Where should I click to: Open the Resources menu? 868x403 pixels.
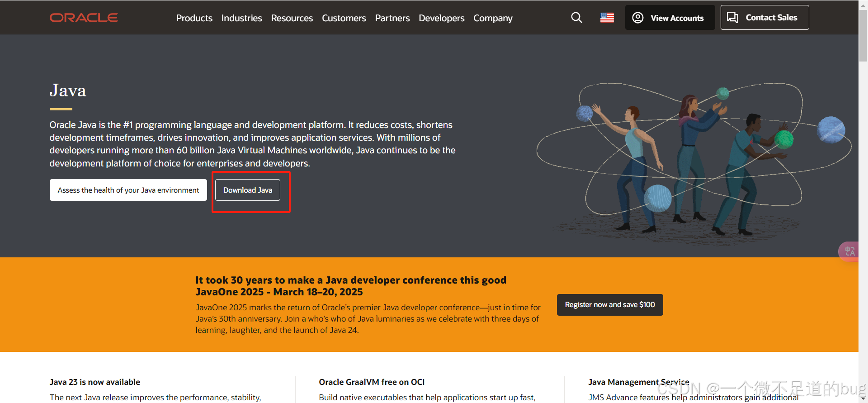(292, 18)
